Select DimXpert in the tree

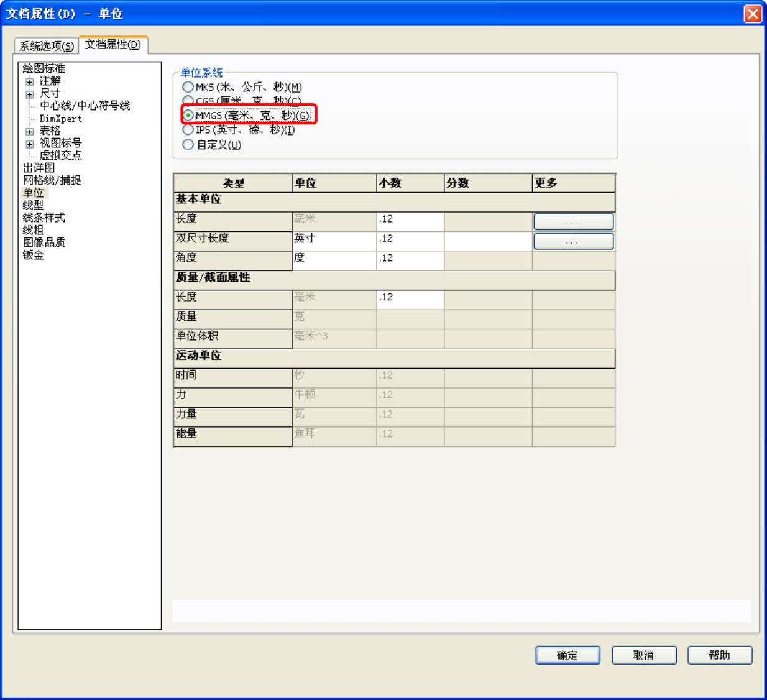click(x=60, y=118)
